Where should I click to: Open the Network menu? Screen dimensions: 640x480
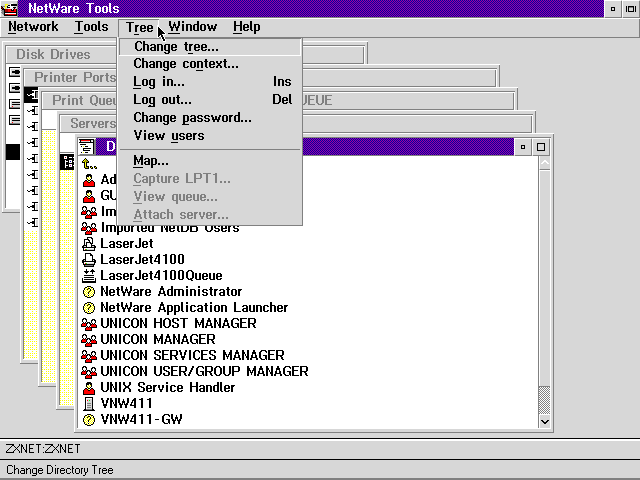coord(33,27)
